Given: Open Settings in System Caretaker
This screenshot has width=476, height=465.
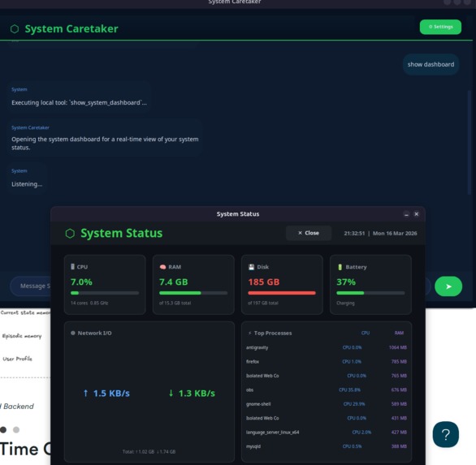Looking at the screenshot, I should pyautogui.click(x=440, y=27).
